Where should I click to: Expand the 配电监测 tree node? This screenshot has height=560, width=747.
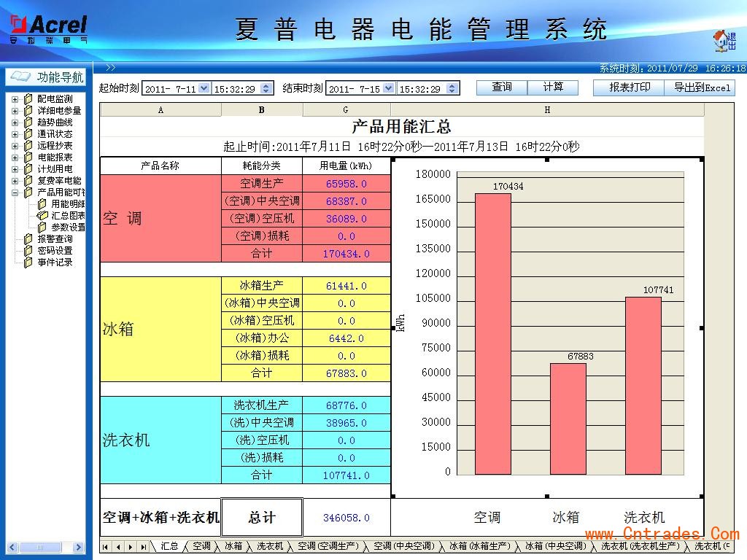tap(15, 99)
